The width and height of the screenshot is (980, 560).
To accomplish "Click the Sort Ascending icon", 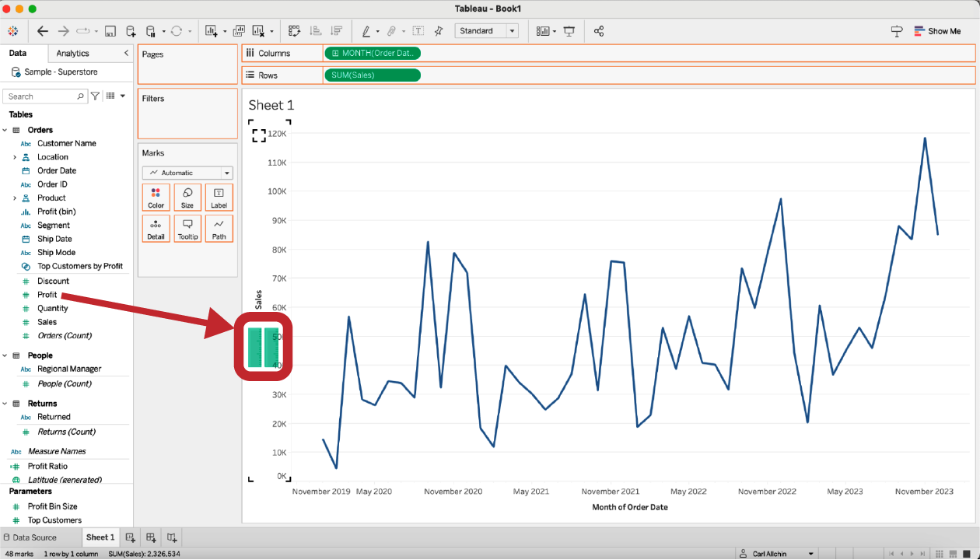I will point(316,31).
